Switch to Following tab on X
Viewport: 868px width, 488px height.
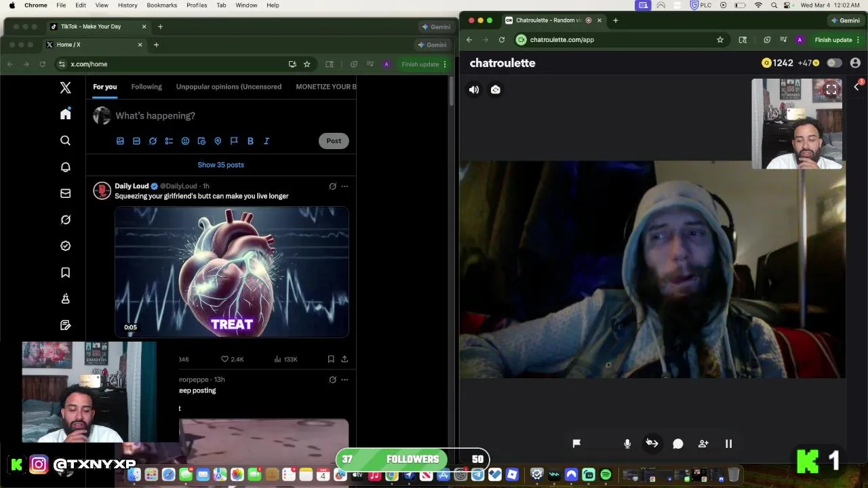pos(146,87)
